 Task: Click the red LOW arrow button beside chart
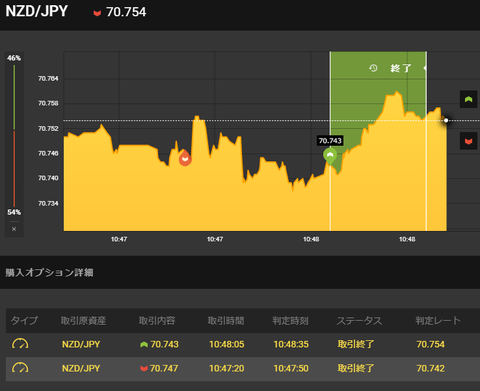click(x=468, y=141)
